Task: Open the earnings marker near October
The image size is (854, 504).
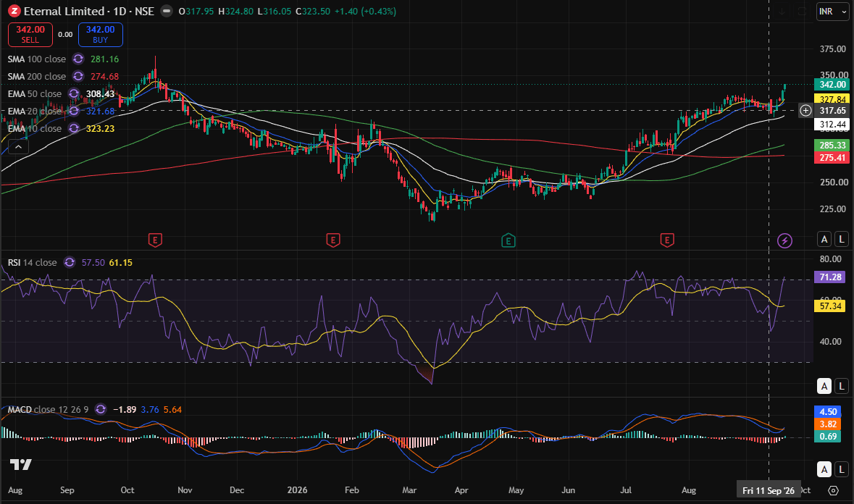Action: pyautogui.click(x=155, y=240)
